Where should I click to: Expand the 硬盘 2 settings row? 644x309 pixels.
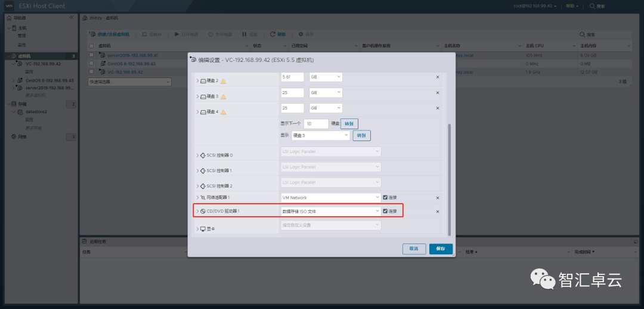click(x=197, y=81)
